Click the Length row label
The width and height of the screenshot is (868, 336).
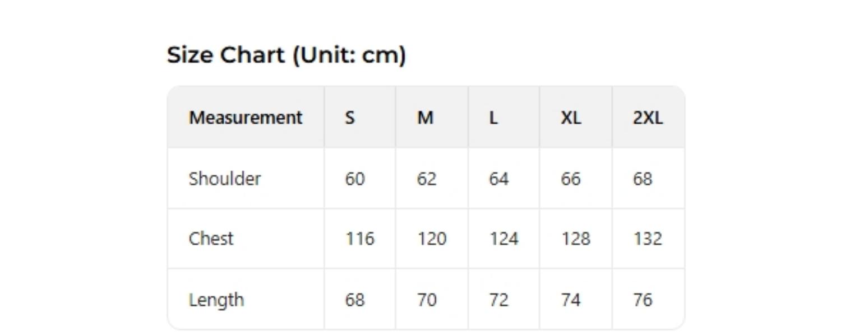[216, 300]
